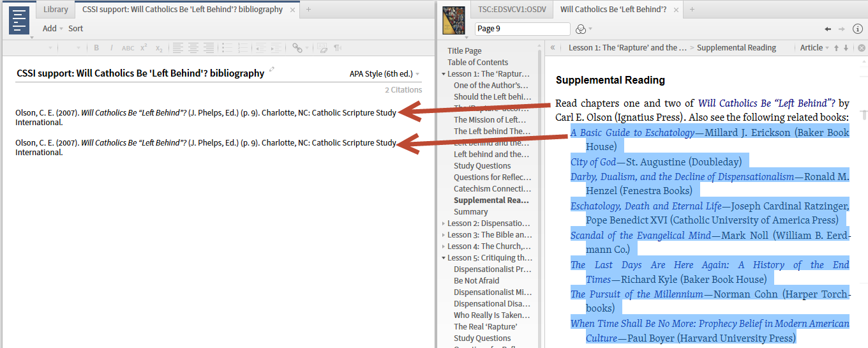The height and width of the screenshot is (348, 868).
Task: Open a new tab in right panel
Action: (692, 10)
